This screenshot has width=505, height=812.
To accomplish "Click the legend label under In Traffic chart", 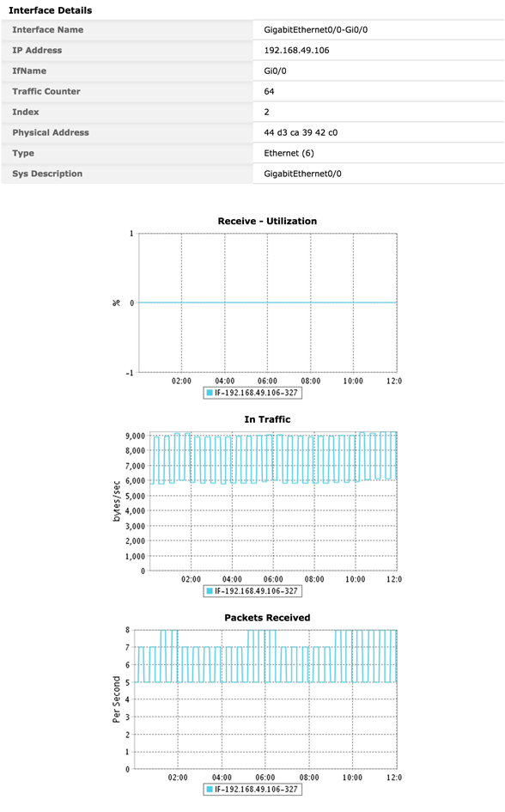I will [x=256, y=591].
